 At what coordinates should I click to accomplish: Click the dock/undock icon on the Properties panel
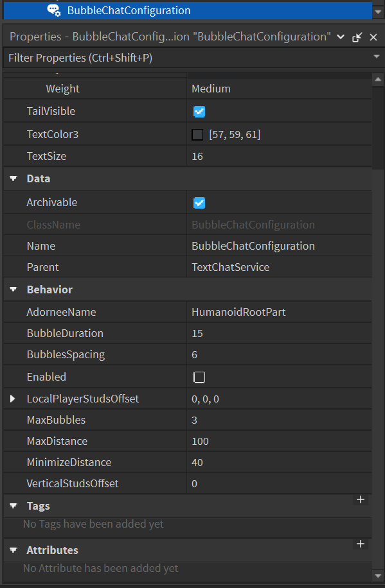click(357, 37)
